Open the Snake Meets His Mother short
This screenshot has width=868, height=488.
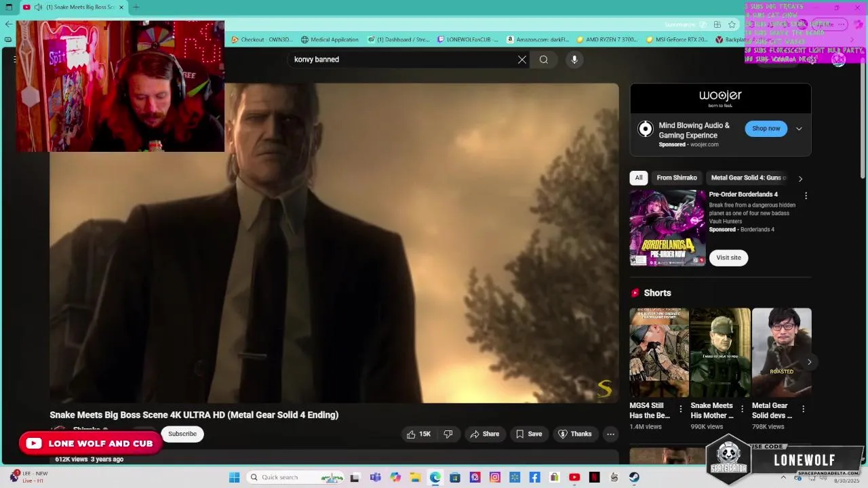(x=720, y=352)
